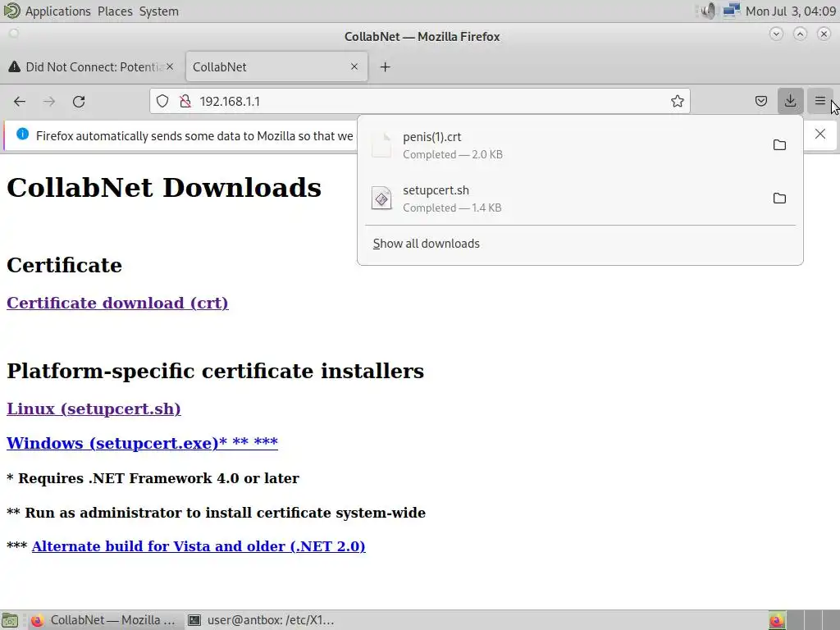Minimize the Firefox window

point(776,34)
